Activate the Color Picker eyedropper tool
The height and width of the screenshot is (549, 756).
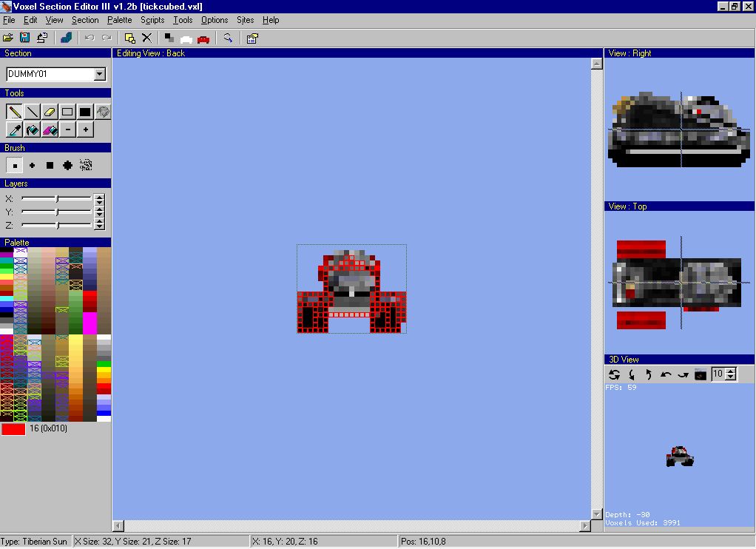tap(13, 129)
